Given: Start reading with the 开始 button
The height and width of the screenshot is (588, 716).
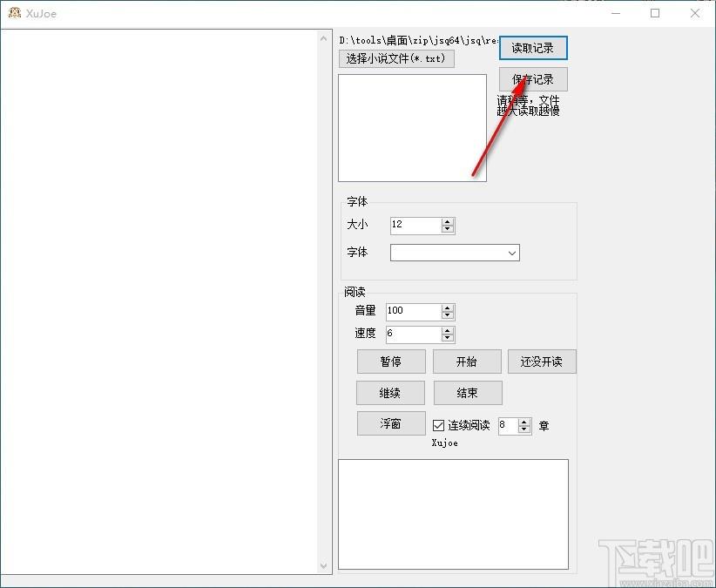Looking at the screenshot, I should click(467, 362).
